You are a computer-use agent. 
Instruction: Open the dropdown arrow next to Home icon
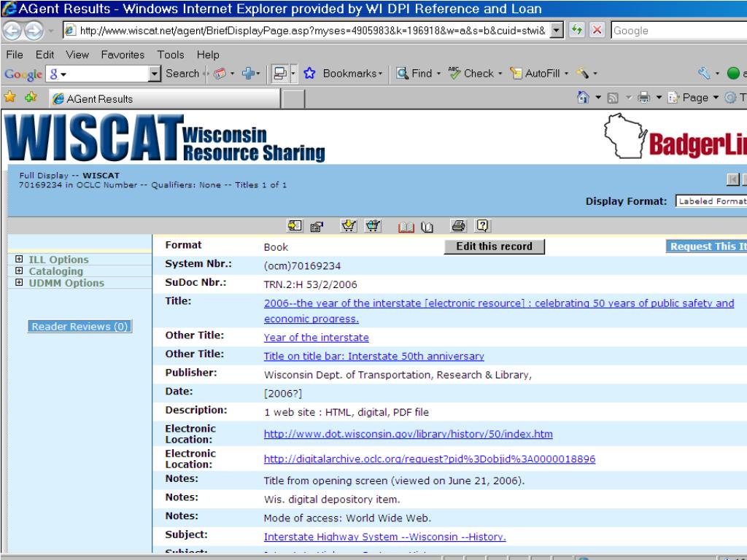pyautogui.click(x=598, y=98)
